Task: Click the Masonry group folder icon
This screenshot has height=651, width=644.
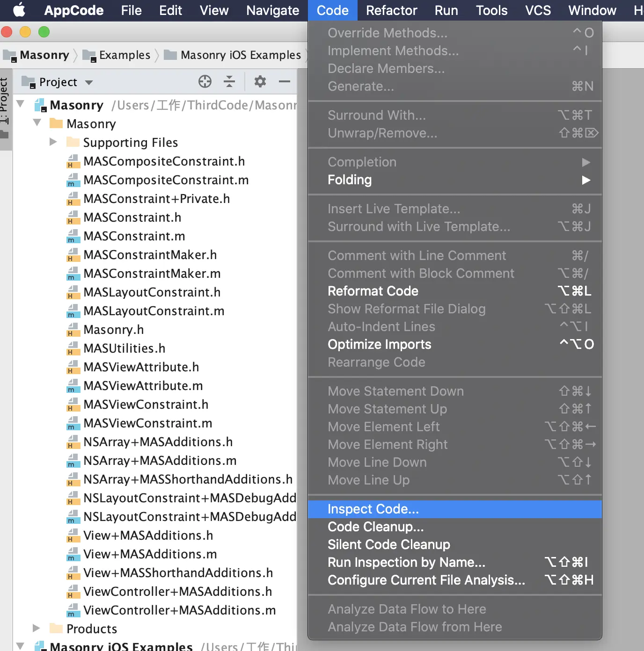Action: [x=56, y=123]
